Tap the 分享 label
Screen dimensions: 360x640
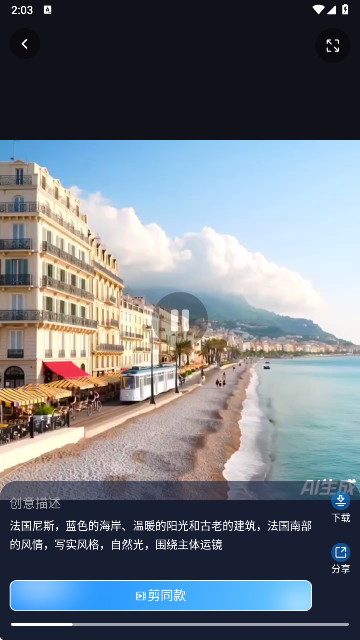[340, 569]
